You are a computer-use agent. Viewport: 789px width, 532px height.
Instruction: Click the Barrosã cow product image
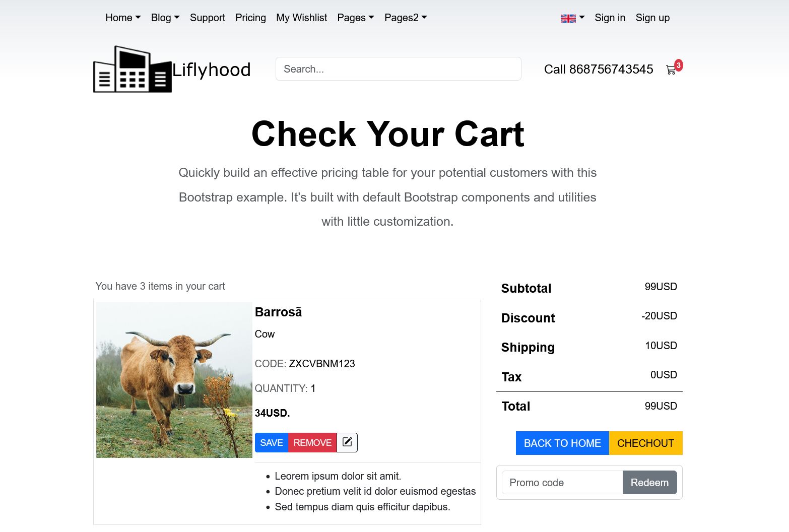tap(174, 379)
